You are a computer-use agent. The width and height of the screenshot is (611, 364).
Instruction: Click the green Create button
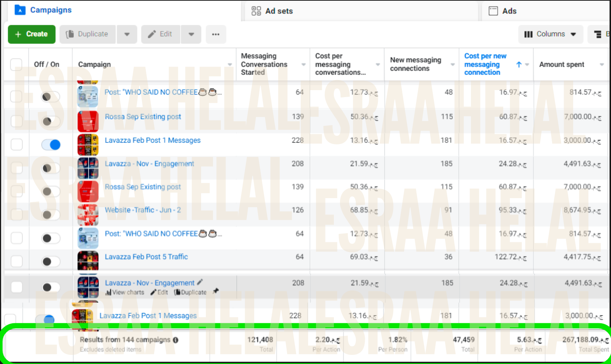[x=32, y=34]
